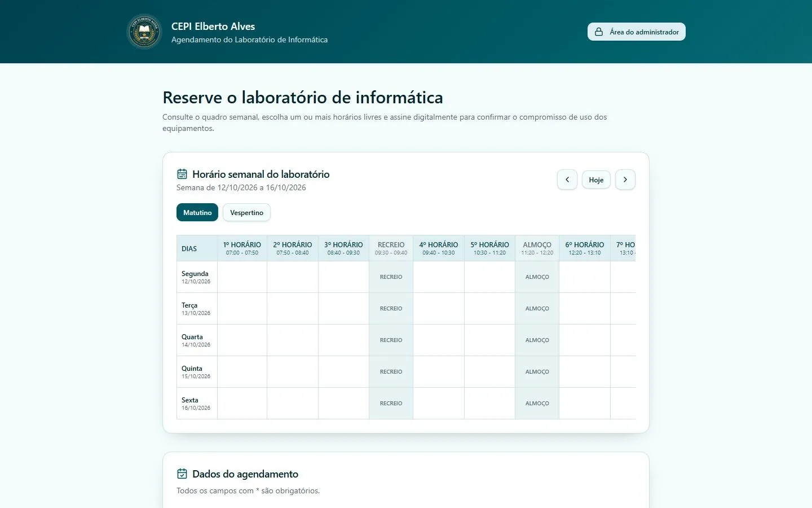The height and width of the screenshot is (508, 812).
Task: Switch to the Vespertino shift tab
Action: tap(246, 212)
